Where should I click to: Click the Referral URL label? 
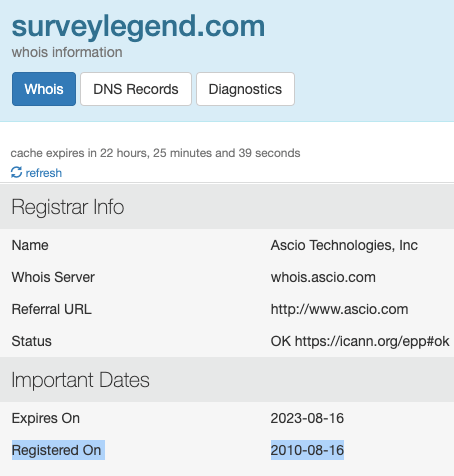tap(52, 309)
